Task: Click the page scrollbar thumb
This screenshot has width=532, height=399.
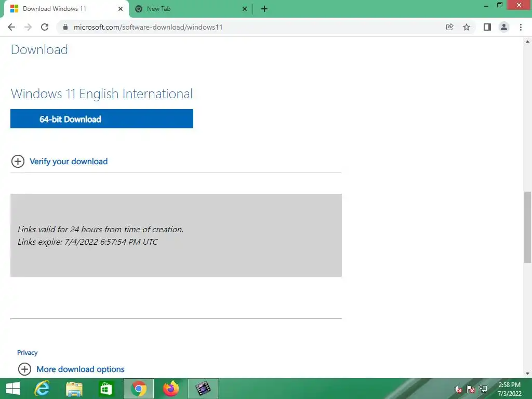Action: pyautogui.click(x=527, y=227)
